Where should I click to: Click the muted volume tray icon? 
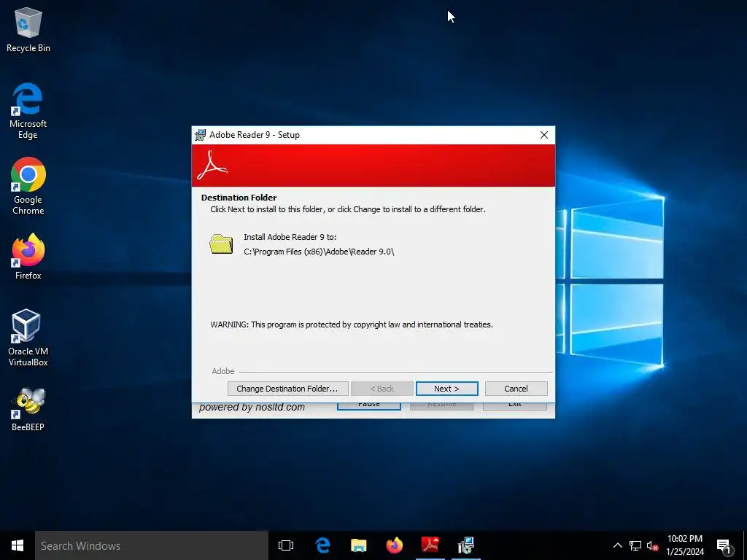point(652,545)
